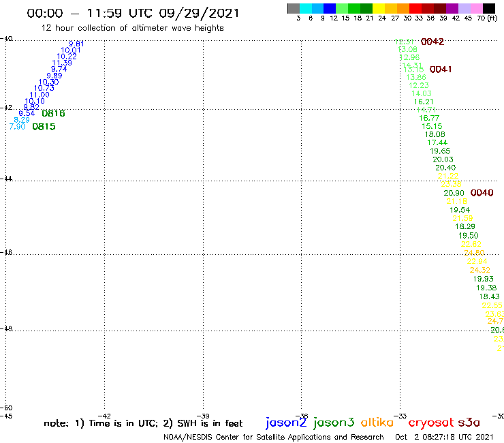Click the green time stamp "0816"
Viewport: 504px width, 443px height.
(53, 113)
